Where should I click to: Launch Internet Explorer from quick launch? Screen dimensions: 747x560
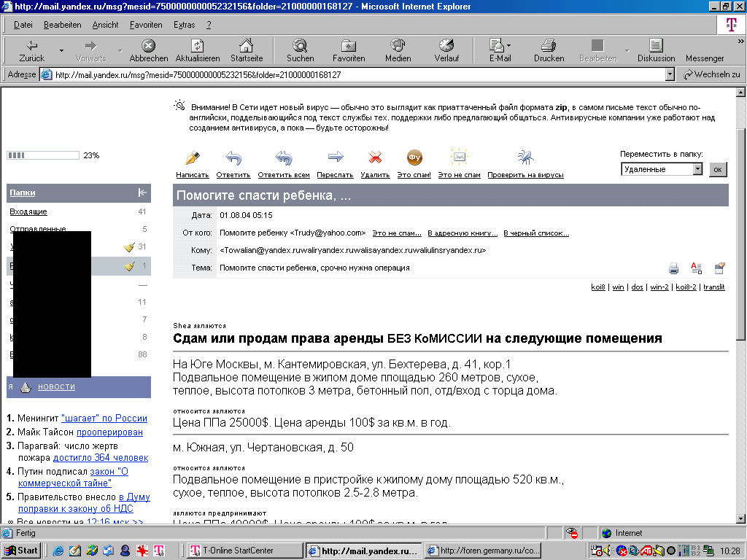click(58, 551)
